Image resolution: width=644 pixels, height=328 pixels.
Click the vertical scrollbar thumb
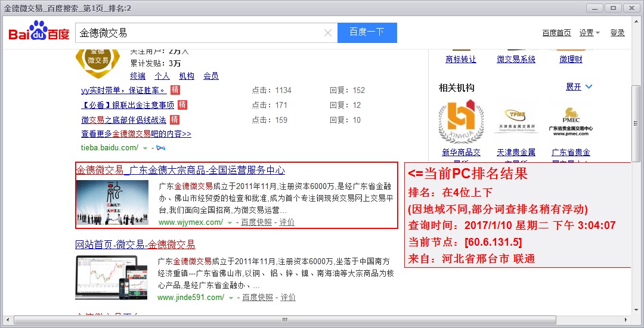[636, 119]
